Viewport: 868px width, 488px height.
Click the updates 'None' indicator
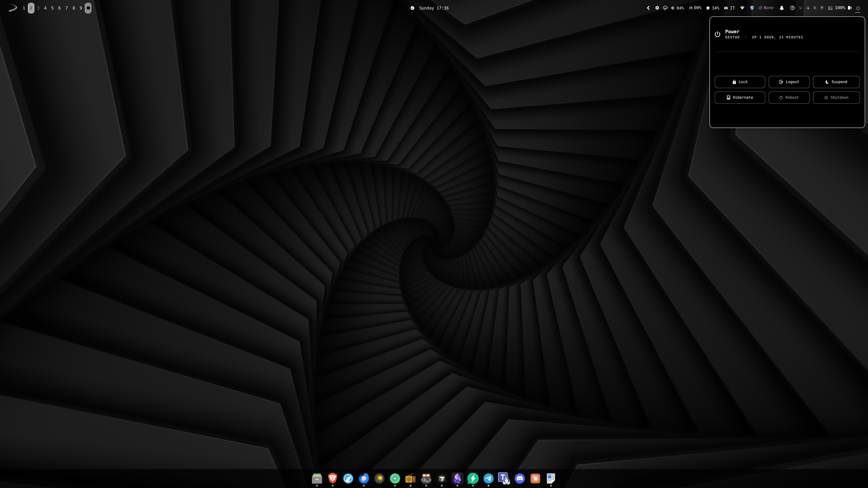point(766,8)
